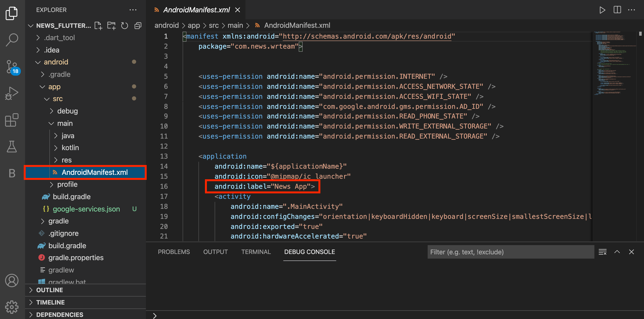Open the Manage settings gear
644x319 pixels.
[12, 307]
